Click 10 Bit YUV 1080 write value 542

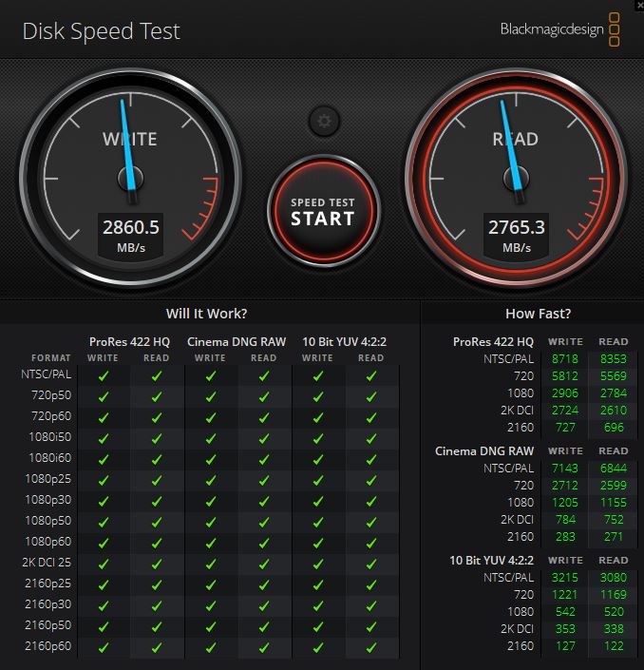pyautogui.click(x=565, y=612)
